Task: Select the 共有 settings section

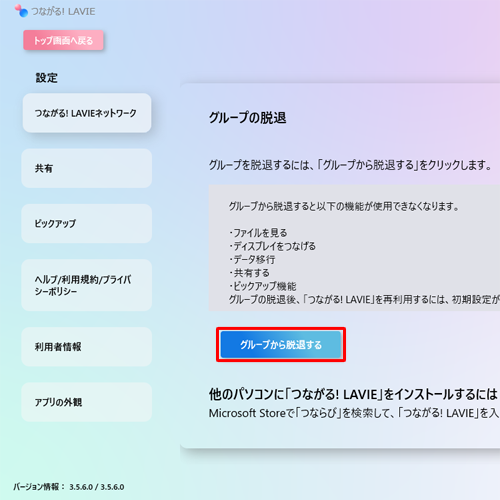Action: click(87, 168)
